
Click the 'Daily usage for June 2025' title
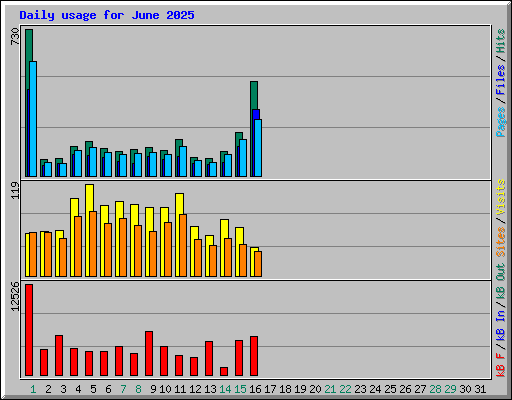(107, 15)
